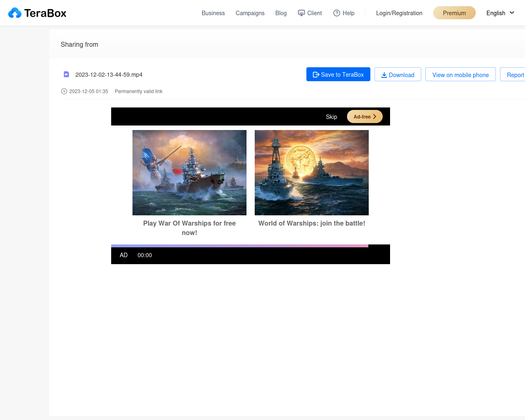Click View on mobile phone button
Image resolution: width=525 pixels, height=420 pixels.
(461, 74)
